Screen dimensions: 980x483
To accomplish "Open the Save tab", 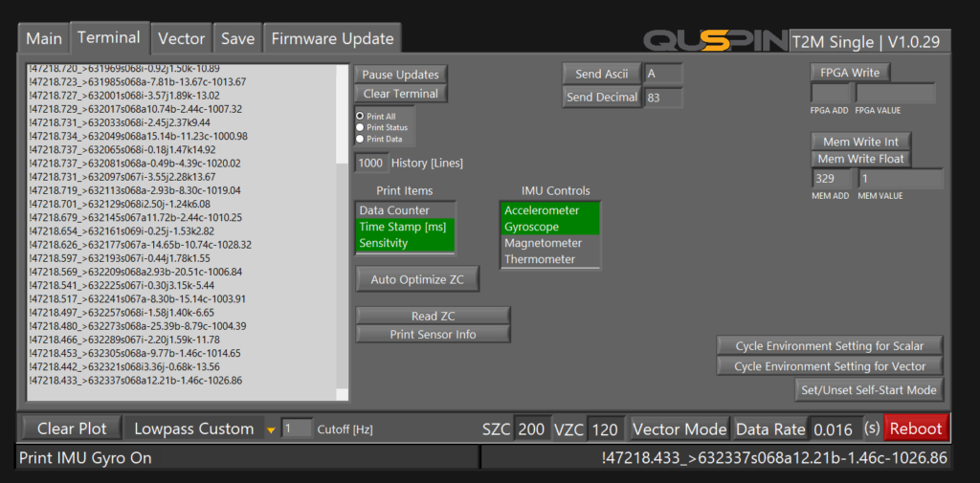I will (x=237, y=39).
